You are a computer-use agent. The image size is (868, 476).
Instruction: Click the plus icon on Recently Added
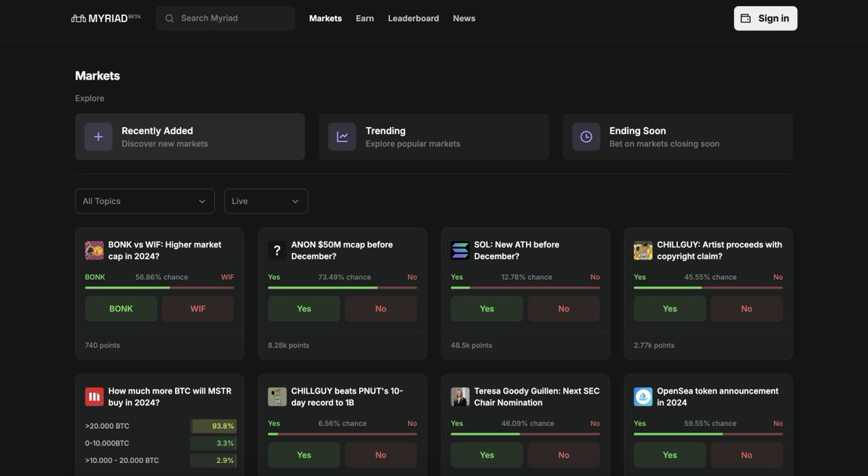pyautogui.click(x=98, y=137)
